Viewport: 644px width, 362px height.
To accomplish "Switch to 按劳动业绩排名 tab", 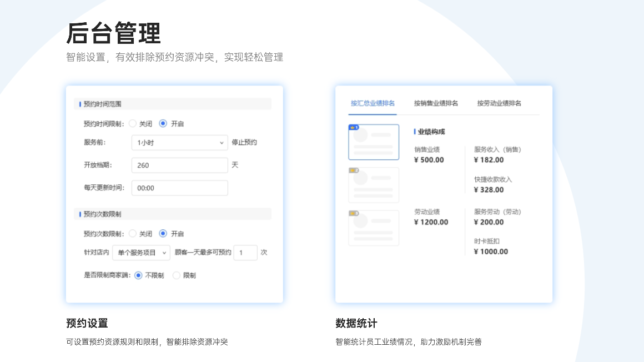I will coord(499,103).
